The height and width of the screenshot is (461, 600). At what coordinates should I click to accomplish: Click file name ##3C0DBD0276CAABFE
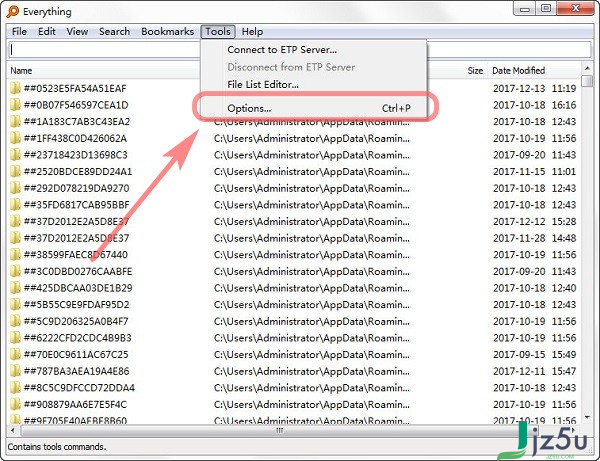coord(78,271)
